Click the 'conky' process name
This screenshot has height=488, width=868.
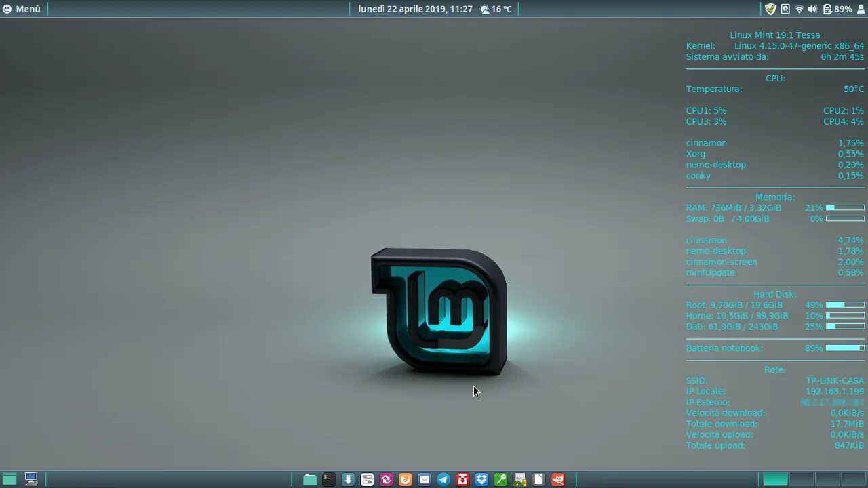tap(698, 176)
